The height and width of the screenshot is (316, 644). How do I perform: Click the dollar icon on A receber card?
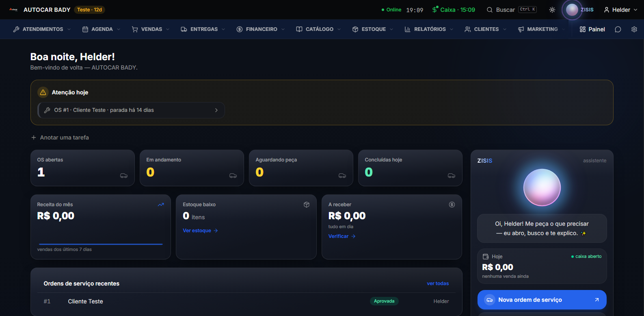point(452,205)
